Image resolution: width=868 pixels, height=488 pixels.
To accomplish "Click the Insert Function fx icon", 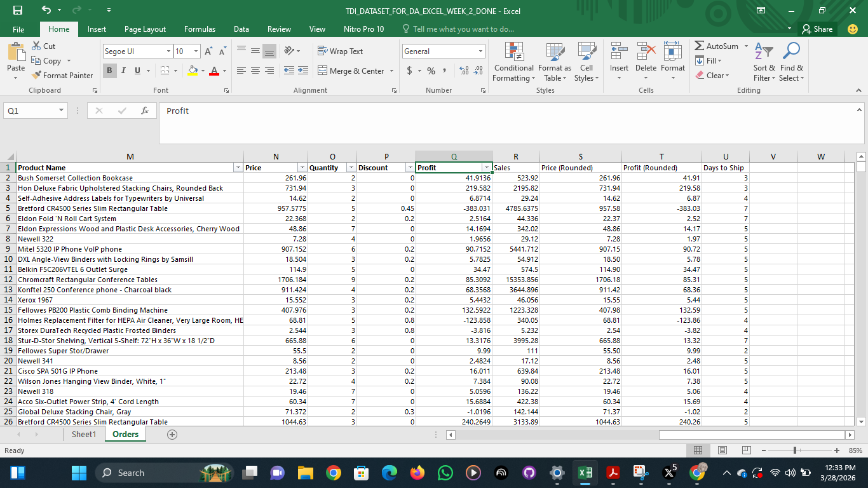I will 145,111.
